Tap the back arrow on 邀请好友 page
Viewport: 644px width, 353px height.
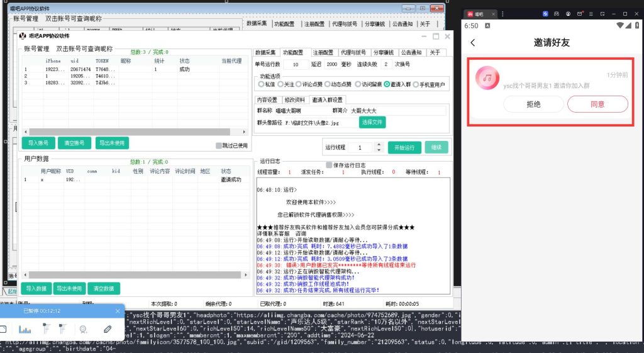[473, 43]
